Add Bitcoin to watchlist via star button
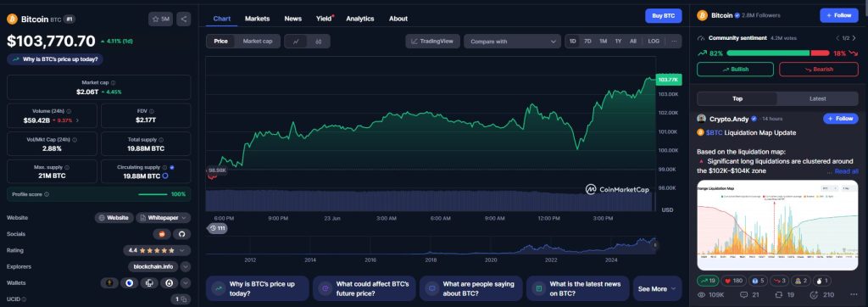This screenshot has width=868, height=307. [161, 20]
